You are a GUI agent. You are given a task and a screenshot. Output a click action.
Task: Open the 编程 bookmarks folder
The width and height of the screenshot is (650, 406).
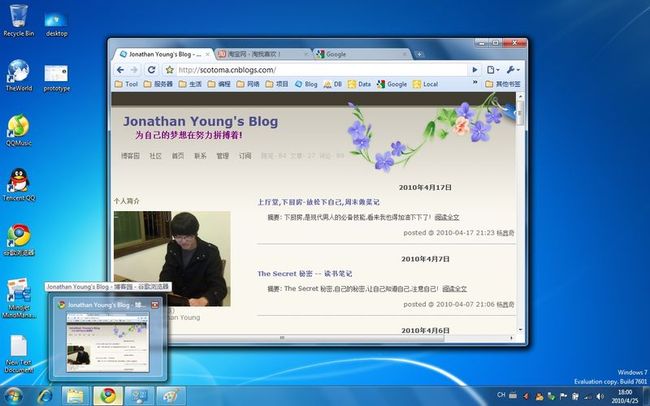tap(219, 84)
